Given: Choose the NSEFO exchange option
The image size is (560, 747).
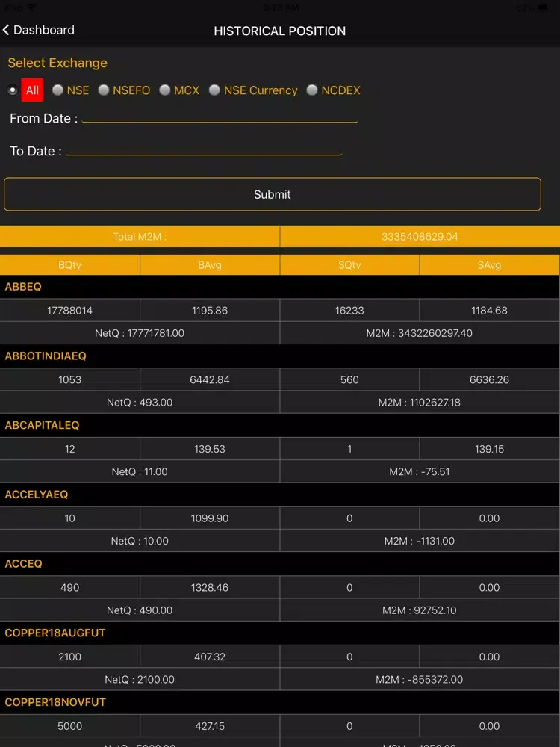Looking at the screenshot, I should tap(104, 90).
